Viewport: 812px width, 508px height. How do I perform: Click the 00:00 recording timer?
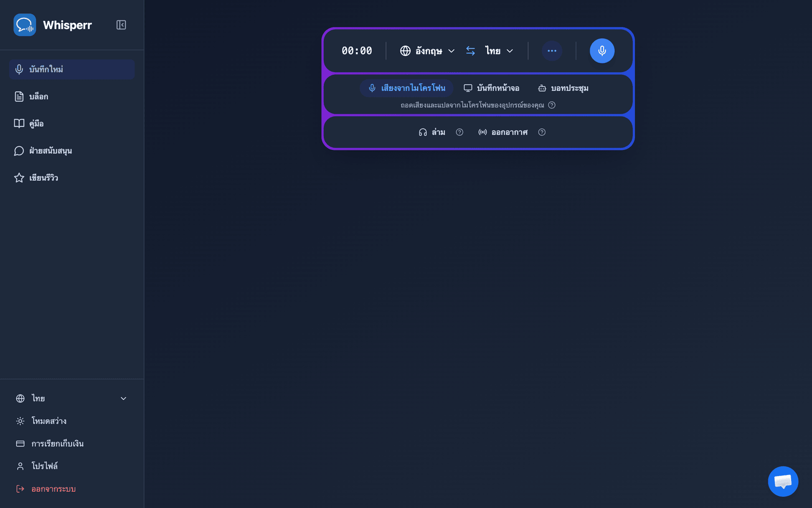[357, 51]
